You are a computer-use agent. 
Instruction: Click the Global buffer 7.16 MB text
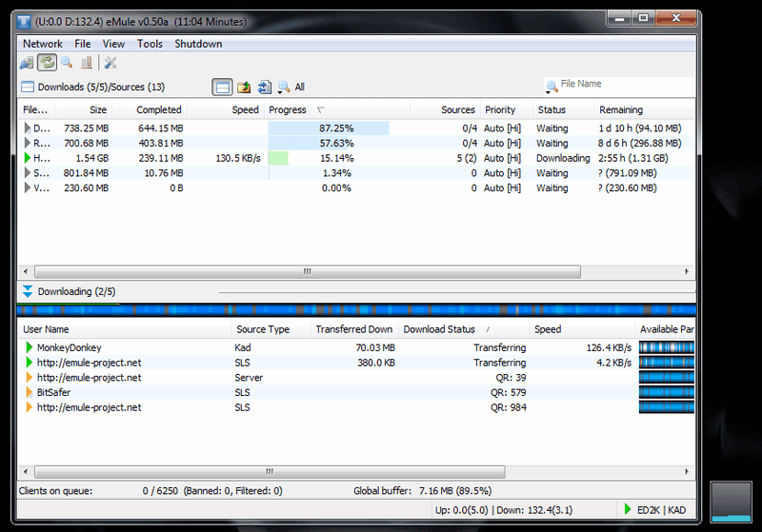(x=422, y=491)
